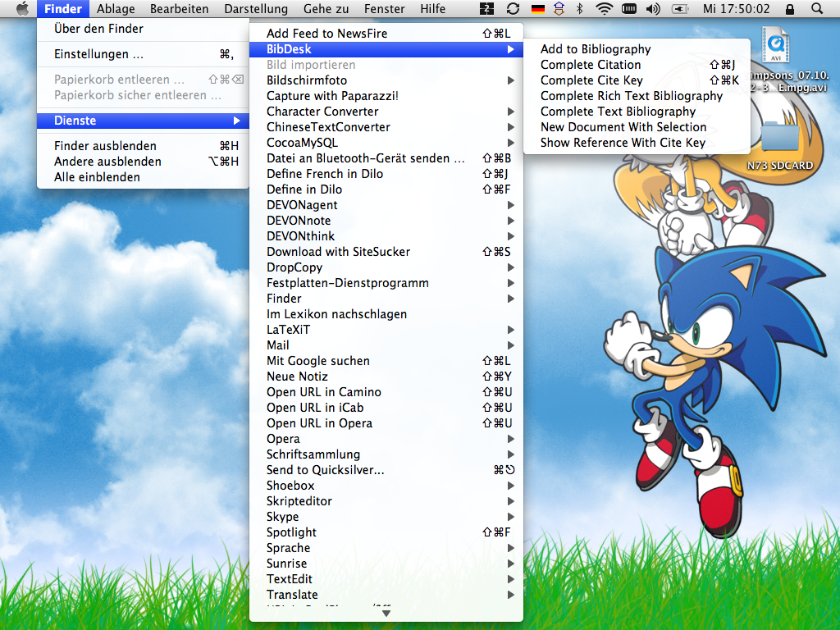Open the Gehe zu menu

[x=326, y=8]
